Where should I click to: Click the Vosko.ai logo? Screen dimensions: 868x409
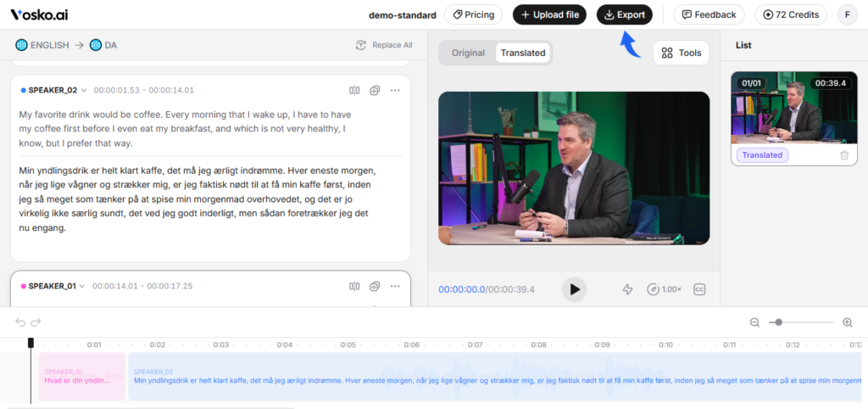pos(39,15)
